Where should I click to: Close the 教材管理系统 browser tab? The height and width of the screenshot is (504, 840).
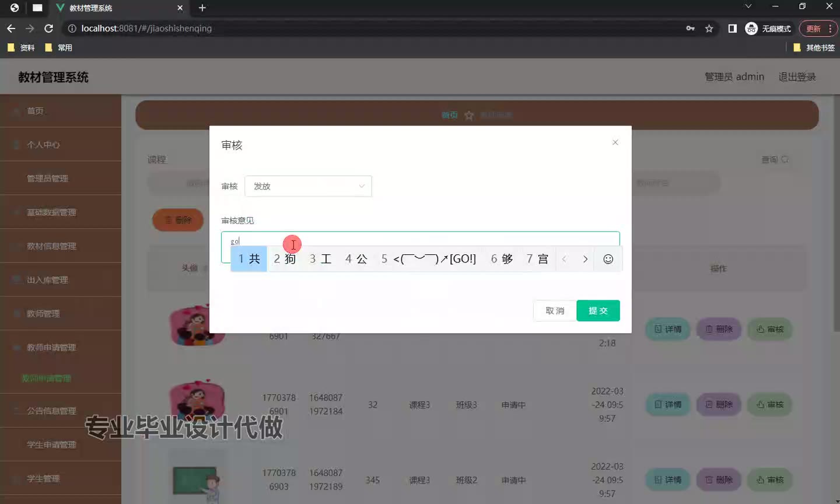coord(180,8)
